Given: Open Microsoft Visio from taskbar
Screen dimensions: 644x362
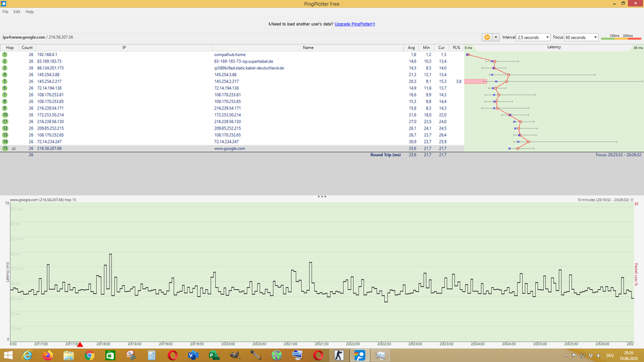Looking at the screenshot, I should [x=193, y=356].
